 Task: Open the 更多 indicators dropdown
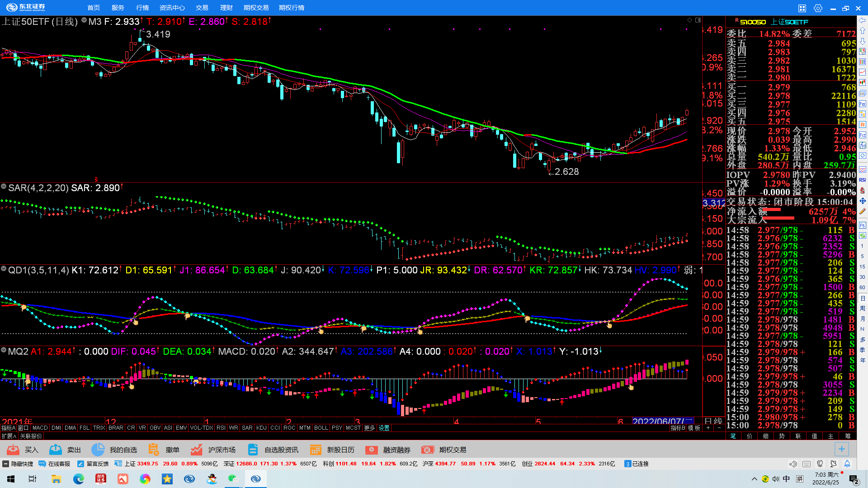pyautogui.click(x=369, y=428)
